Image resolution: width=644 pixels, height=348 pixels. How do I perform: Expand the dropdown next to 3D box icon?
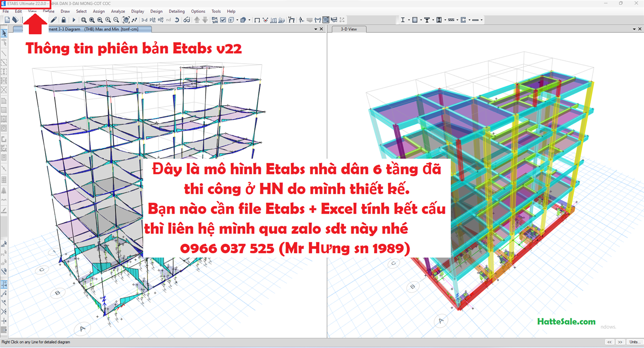tap(237, 20)
